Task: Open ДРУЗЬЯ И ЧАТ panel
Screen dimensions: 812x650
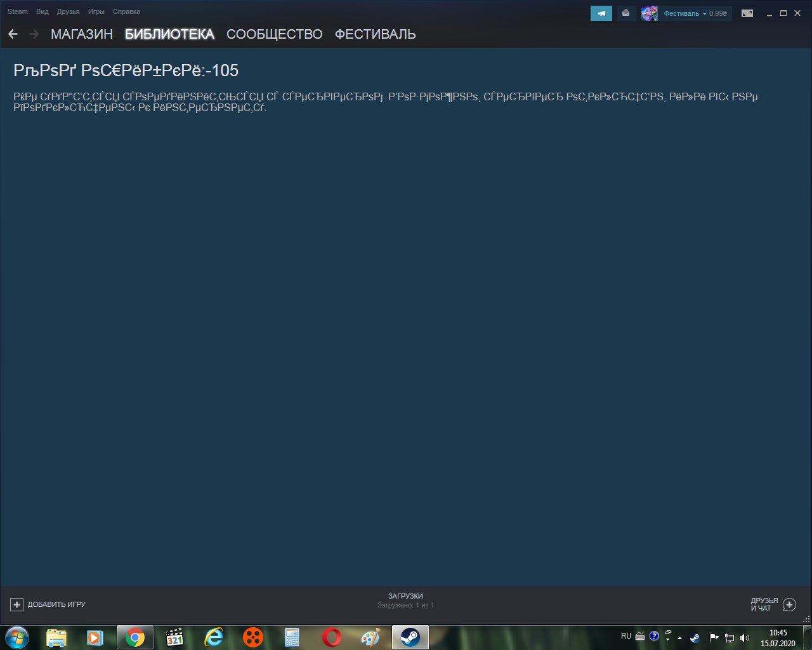Action: pyautogui.click(x=764, y=604)
